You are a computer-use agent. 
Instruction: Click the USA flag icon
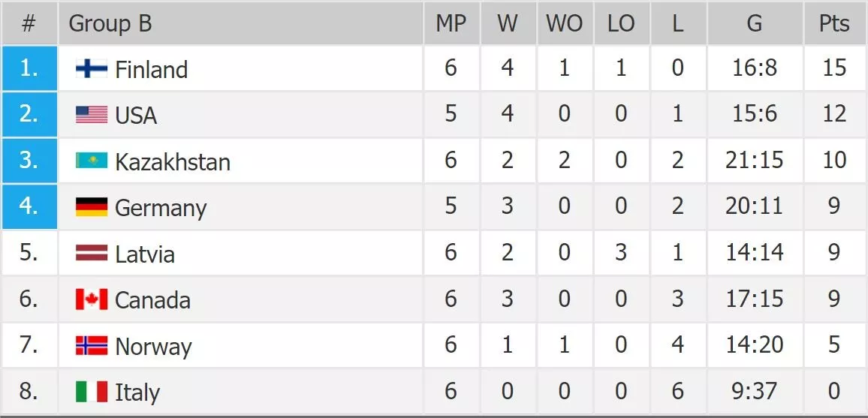(x=92, y=115)
